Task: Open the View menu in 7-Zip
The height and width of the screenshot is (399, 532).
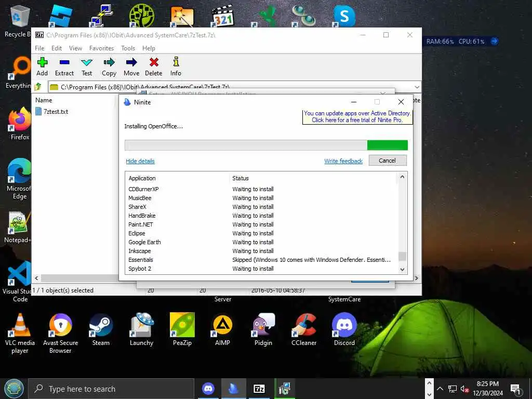Action: (x=75, y=48)
